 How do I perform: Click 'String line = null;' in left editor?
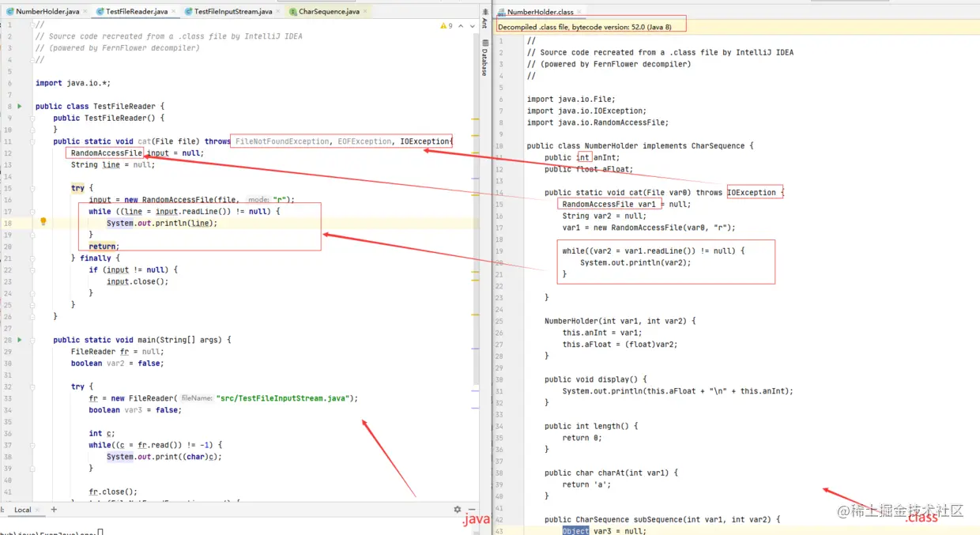112,164
